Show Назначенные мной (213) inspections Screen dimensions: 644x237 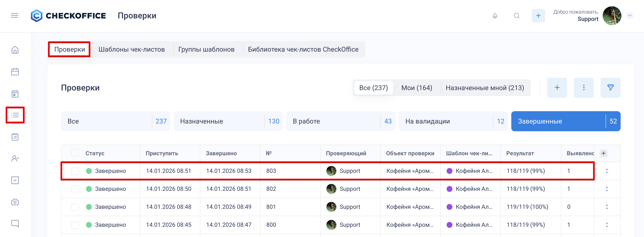point(485,88)
